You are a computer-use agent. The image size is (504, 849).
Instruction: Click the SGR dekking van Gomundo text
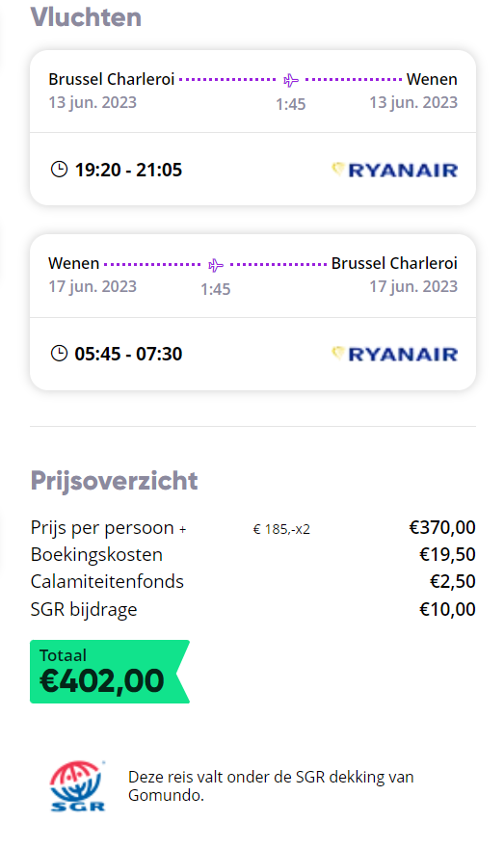pyautogui.click(x=271, y=785)
